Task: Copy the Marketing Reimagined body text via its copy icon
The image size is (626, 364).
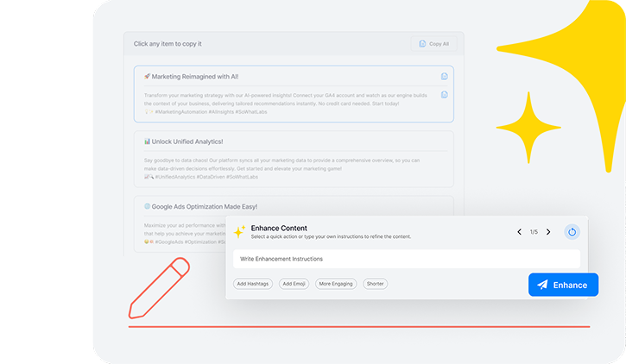Action: 445,95
